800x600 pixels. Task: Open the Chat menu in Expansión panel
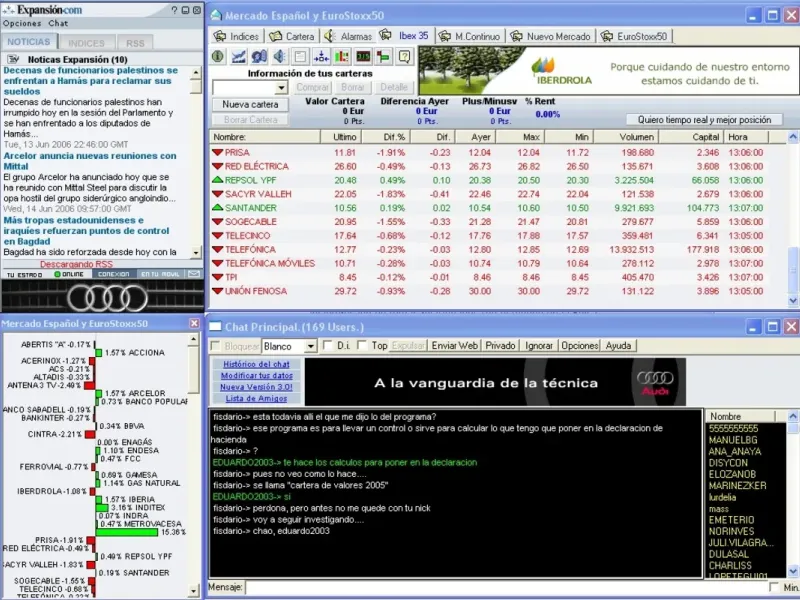coord(58,23)
